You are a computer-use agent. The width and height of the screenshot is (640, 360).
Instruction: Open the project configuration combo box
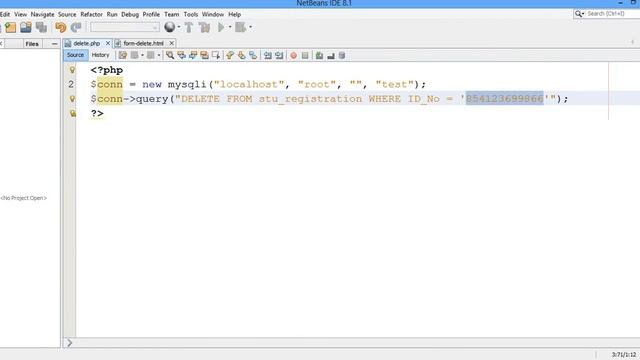[124, 27]
